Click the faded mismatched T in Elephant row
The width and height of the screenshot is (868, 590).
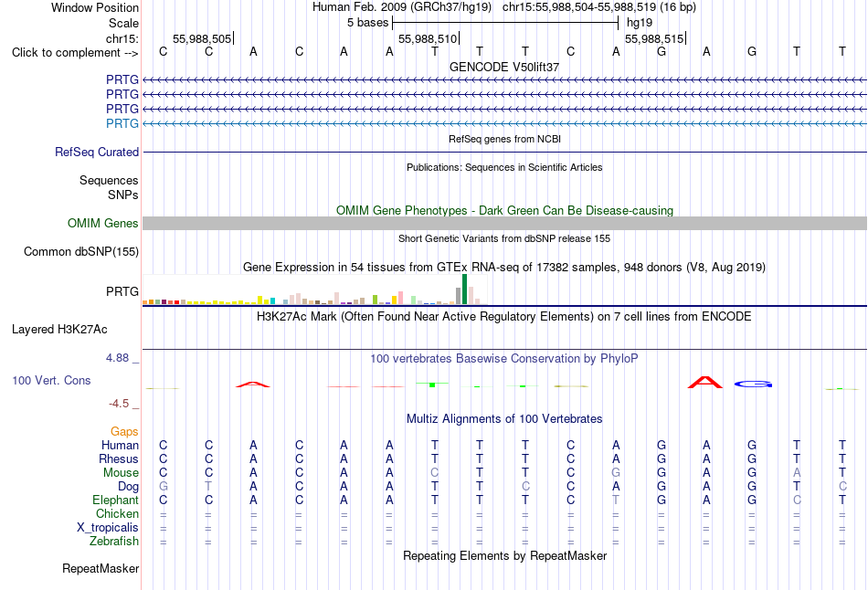(x=616, y=500)
